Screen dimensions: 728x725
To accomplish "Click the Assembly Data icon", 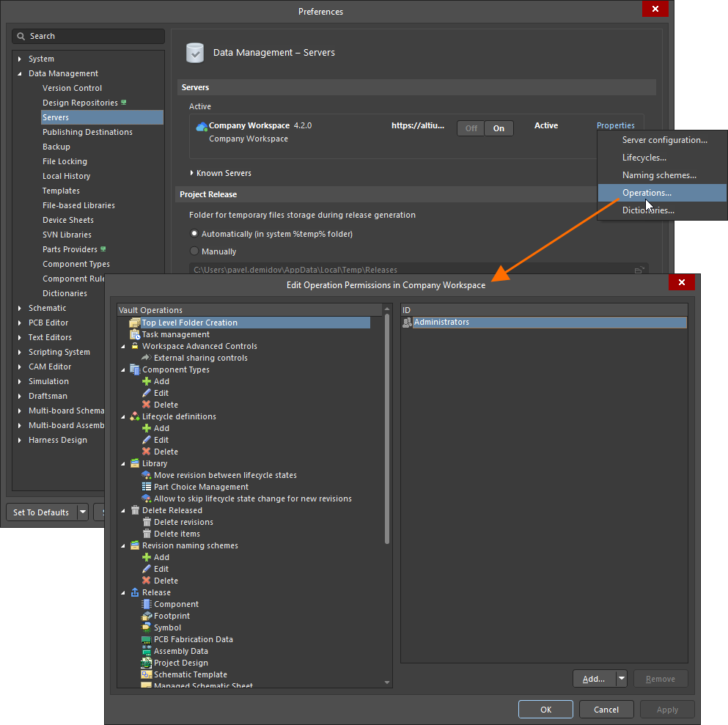I will [x=146, y=651].
